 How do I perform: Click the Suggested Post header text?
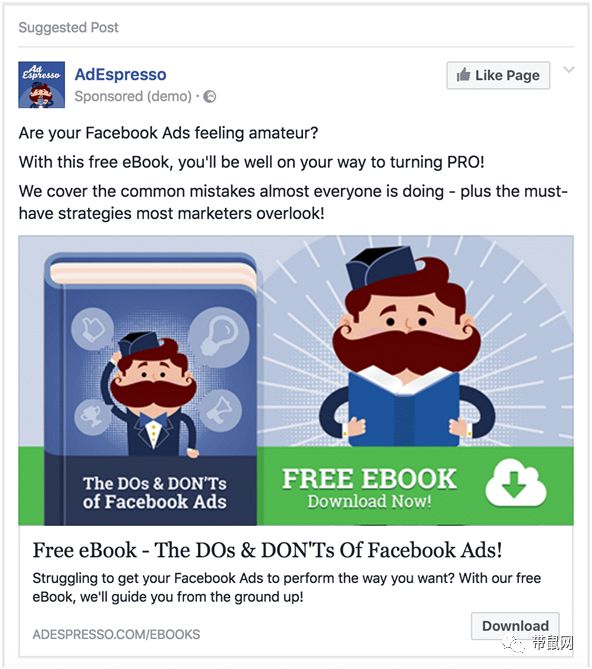click(x=69, y=27)
